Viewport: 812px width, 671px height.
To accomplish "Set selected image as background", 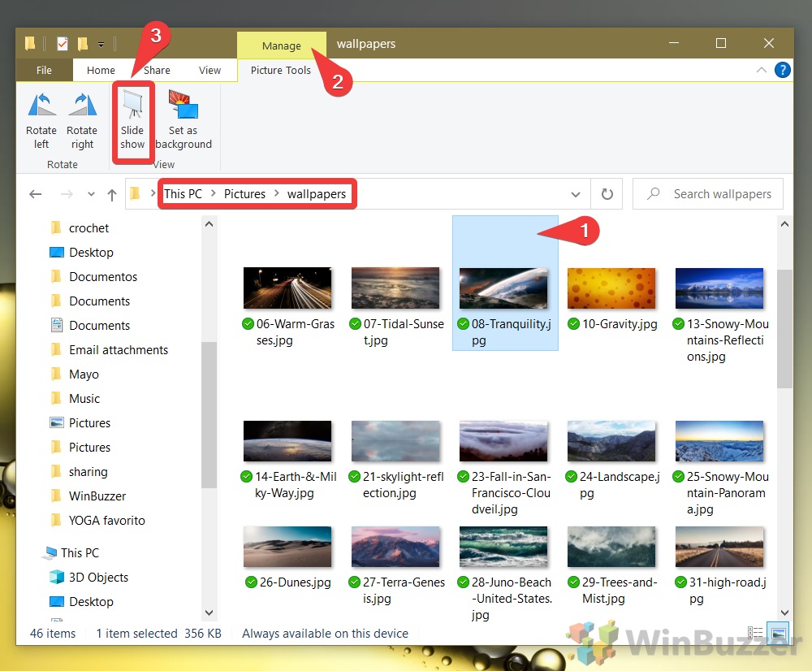I will [x=183, y=122].
